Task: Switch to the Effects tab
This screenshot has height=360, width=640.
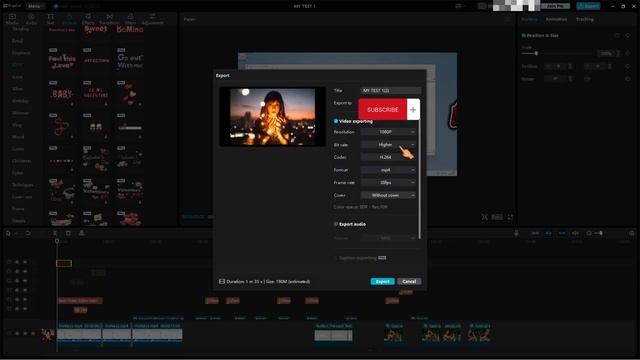Action: click(88, 19)
